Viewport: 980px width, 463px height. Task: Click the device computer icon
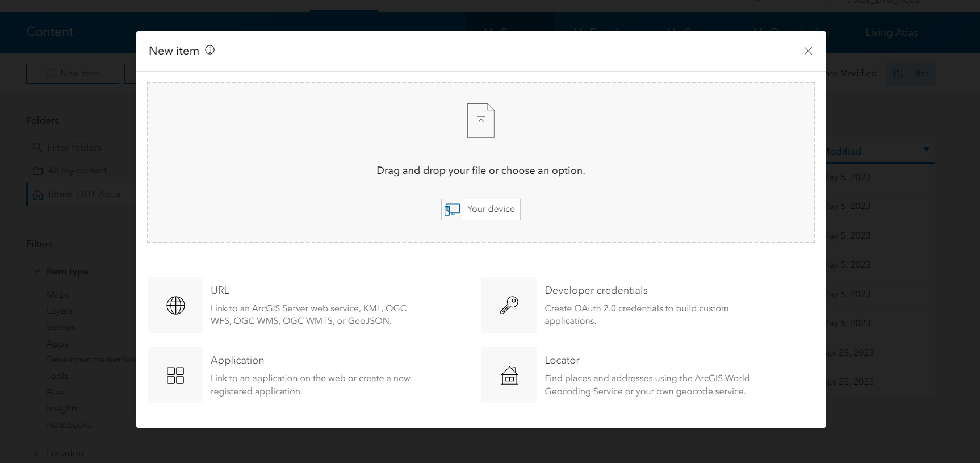click(452, 210)
